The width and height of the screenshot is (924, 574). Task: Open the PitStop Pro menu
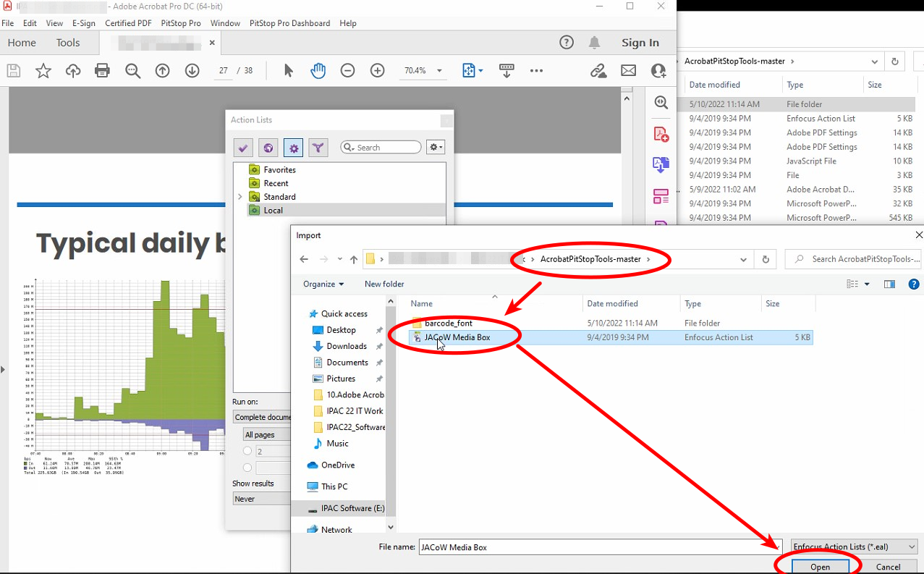181,23
